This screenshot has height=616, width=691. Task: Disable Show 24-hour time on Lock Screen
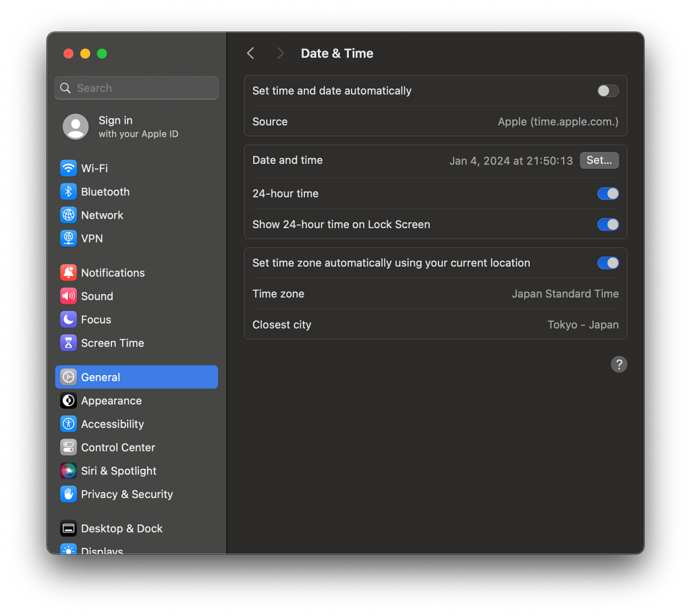607,225
